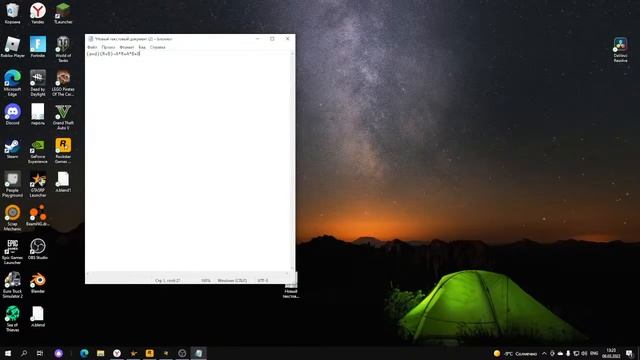Launch the Grand Theft Auto V desktop icon
This screenshot has width=640, height=360.
pyautogui.click(x=63, y=117)
